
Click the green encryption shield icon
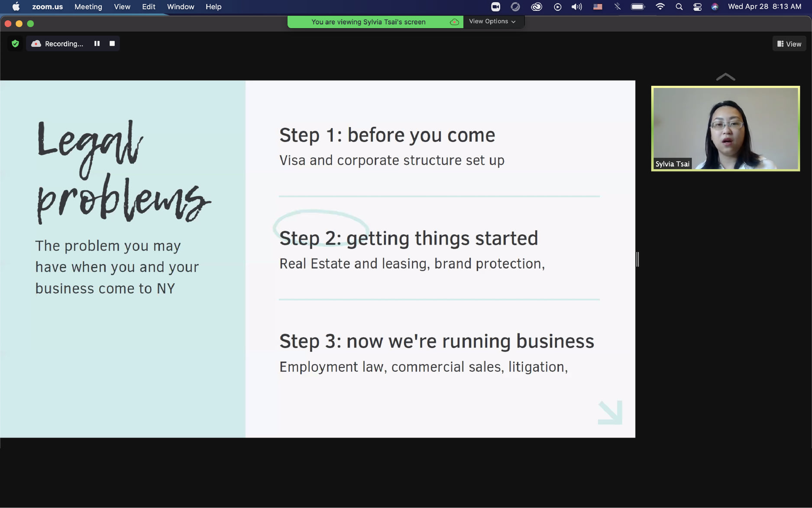click(15, 44)
